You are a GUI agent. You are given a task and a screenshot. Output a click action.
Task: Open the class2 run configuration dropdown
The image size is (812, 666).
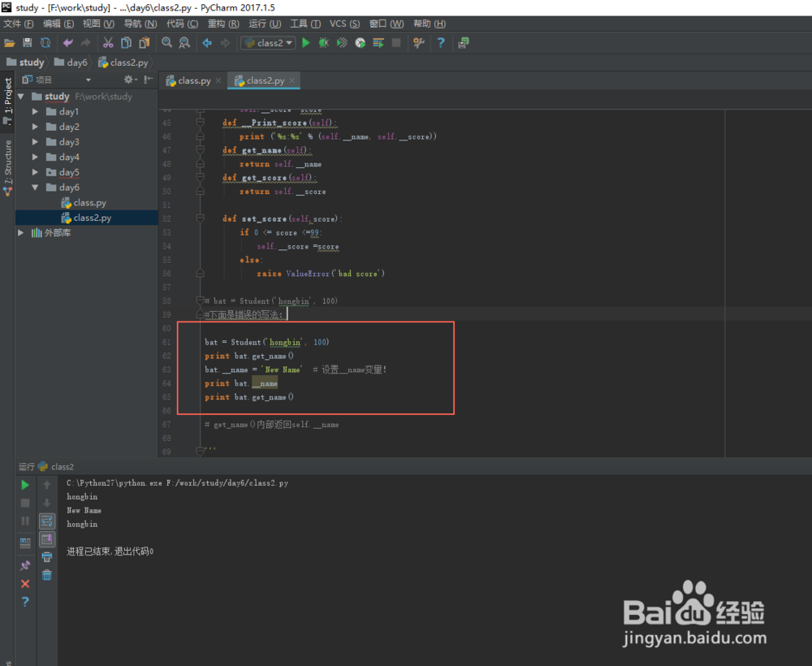pyautogui.click(x=268, y=43)
